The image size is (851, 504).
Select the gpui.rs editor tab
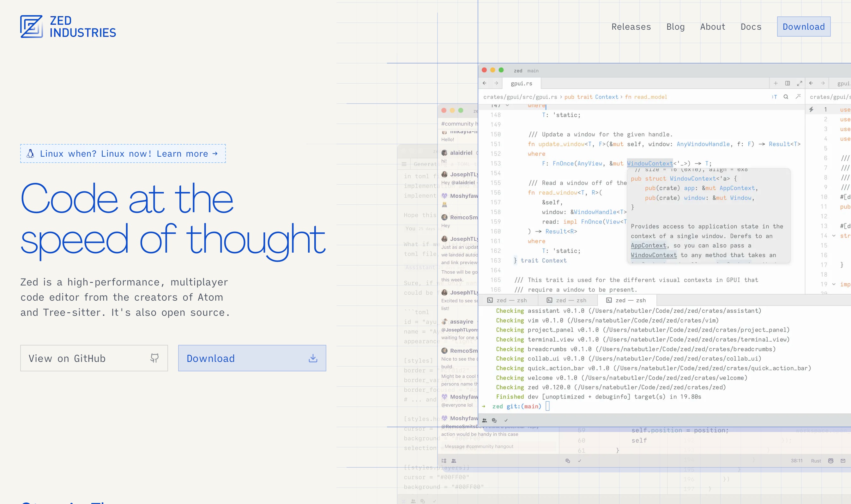[522, 83]
